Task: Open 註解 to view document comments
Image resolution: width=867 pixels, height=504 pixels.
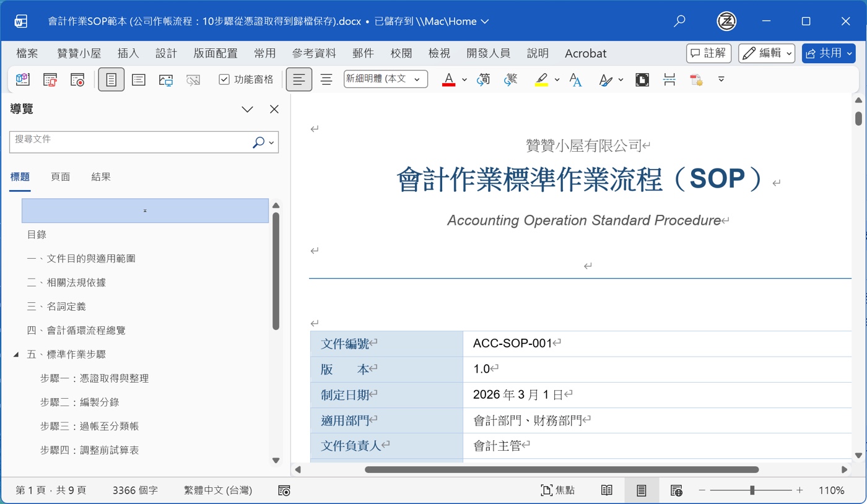Action: coord(708,53)
